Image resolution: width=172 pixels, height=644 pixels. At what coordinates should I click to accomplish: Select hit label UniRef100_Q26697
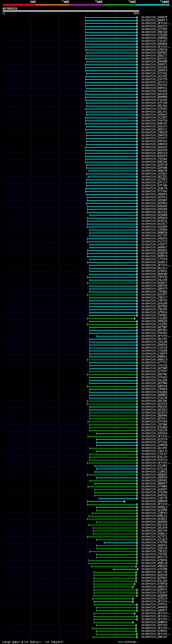coord(154,489)
